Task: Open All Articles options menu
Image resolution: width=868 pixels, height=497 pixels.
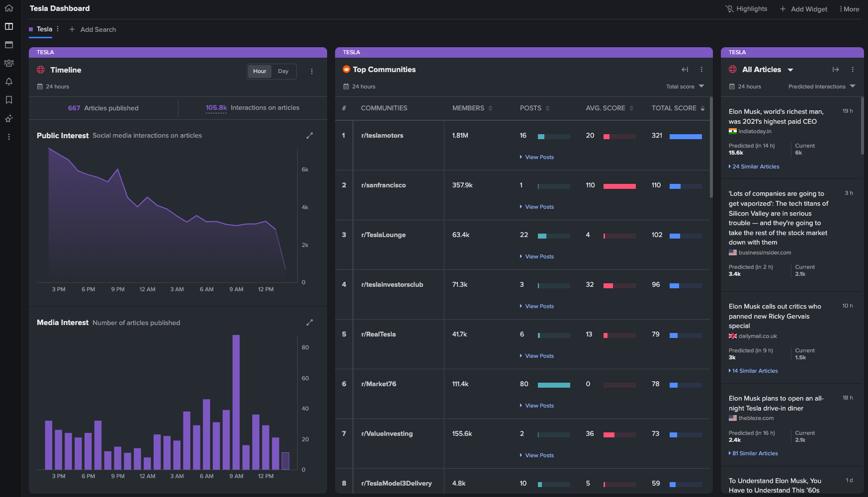Action: coord(853,70)
